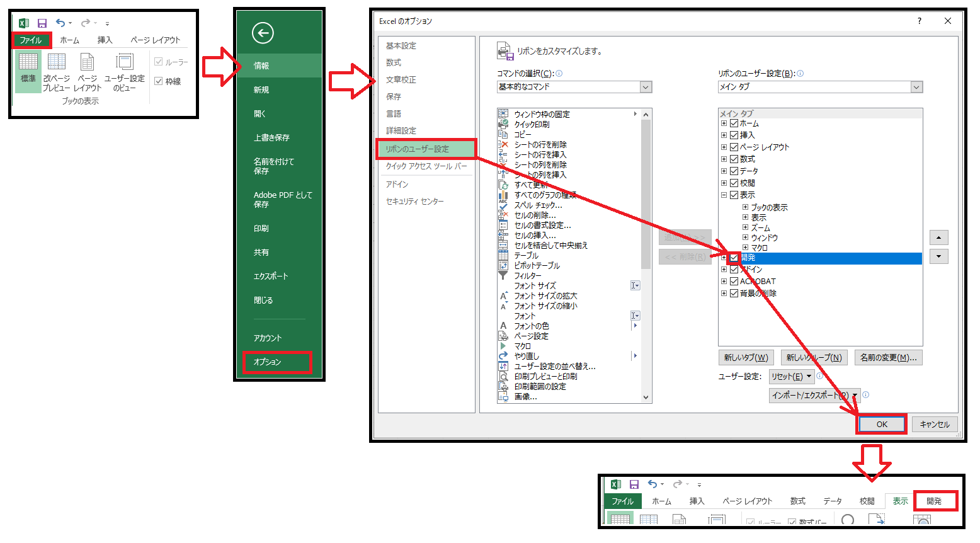Select 基本設定 in options sidebar
This screenshot has height=543, width=980.
click(426, 46)
